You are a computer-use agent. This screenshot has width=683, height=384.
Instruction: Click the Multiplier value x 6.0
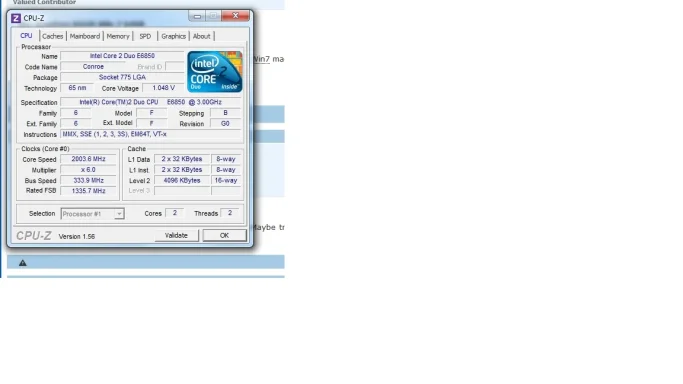[x=88, y=170]
